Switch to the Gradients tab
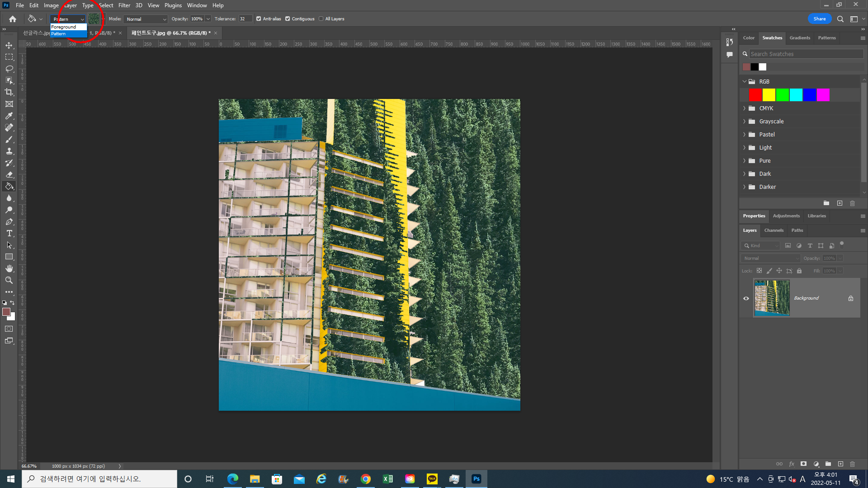Image resolution: width=868 pixels, height=488 pixels. [800, 38]
